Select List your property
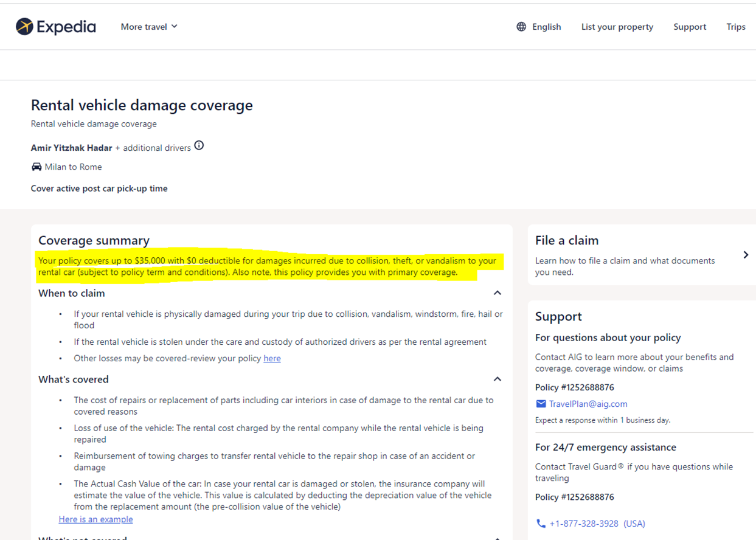Screen dimensions: 756x540 617,27
